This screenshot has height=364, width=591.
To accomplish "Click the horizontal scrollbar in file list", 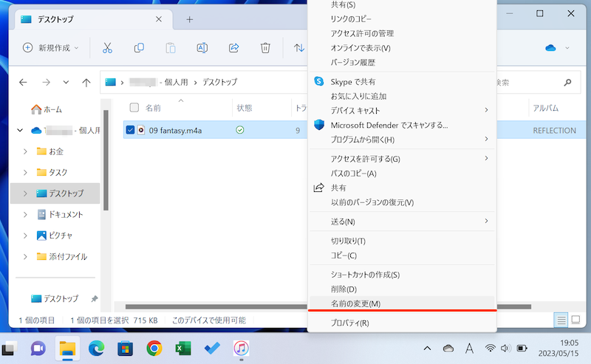I will 214,306.
